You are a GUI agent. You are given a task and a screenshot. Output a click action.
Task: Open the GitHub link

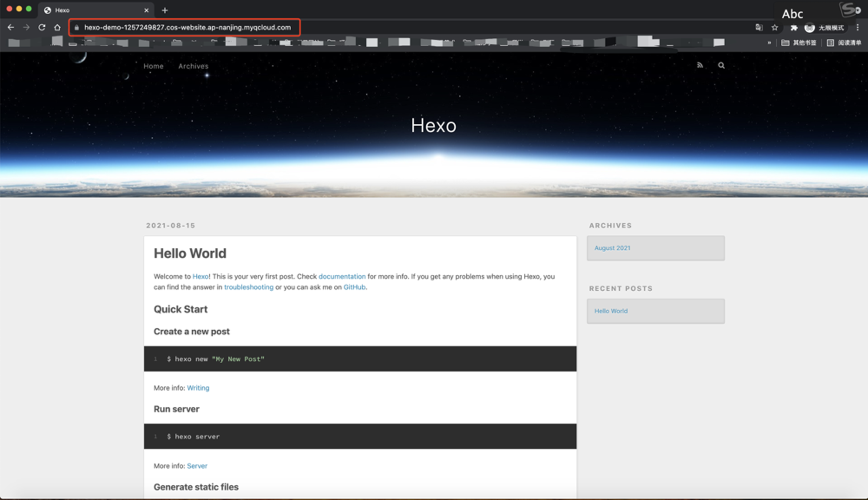[x=354, y=287]
